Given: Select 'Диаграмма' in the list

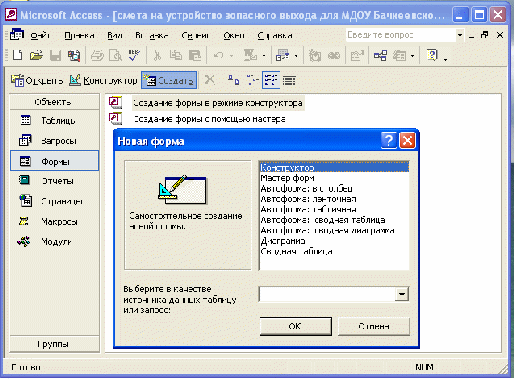Looking at the screenshot, I should tap(334, 241).
